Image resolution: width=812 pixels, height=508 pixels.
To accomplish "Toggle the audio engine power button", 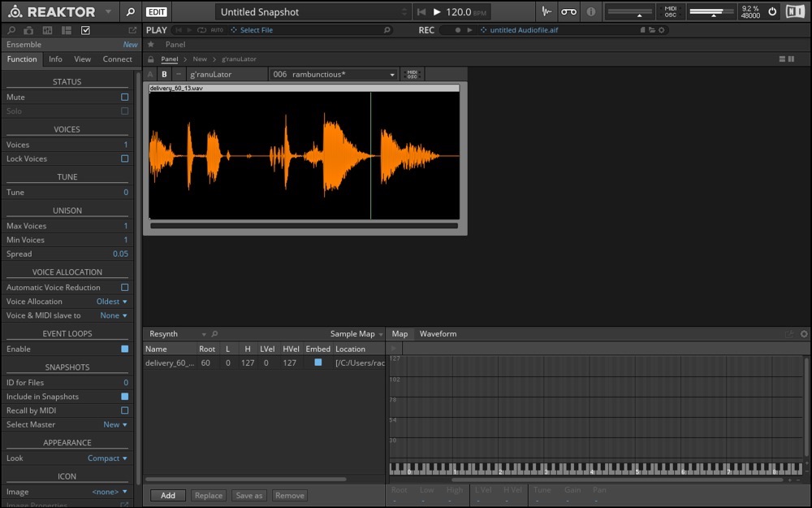I will [x=772, y=11].
